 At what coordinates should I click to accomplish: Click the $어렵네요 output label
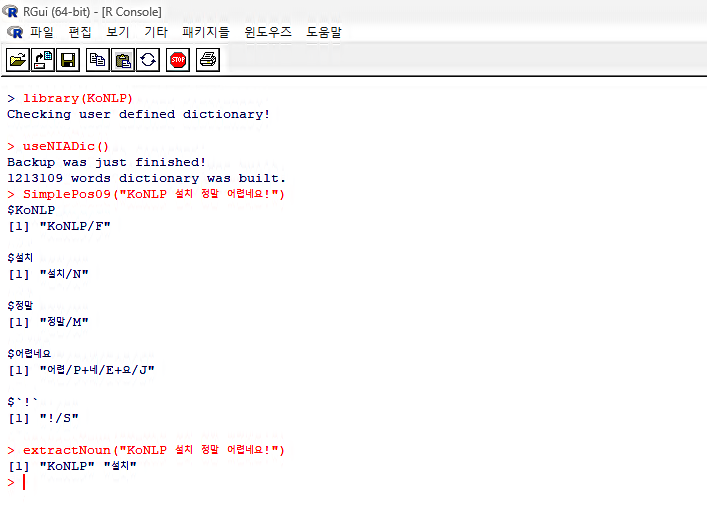[x=29, y=354]
